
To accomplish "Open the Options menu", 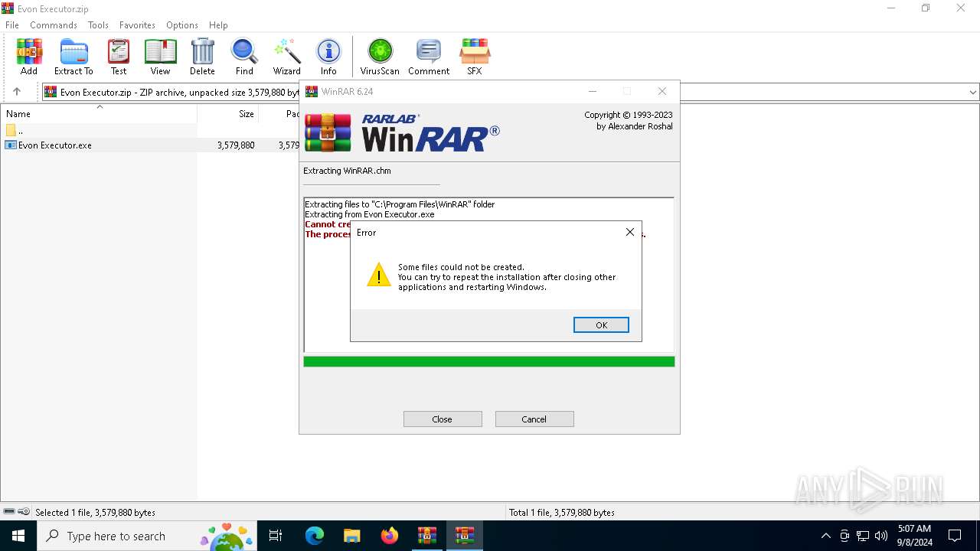I will tap(182, 25).
